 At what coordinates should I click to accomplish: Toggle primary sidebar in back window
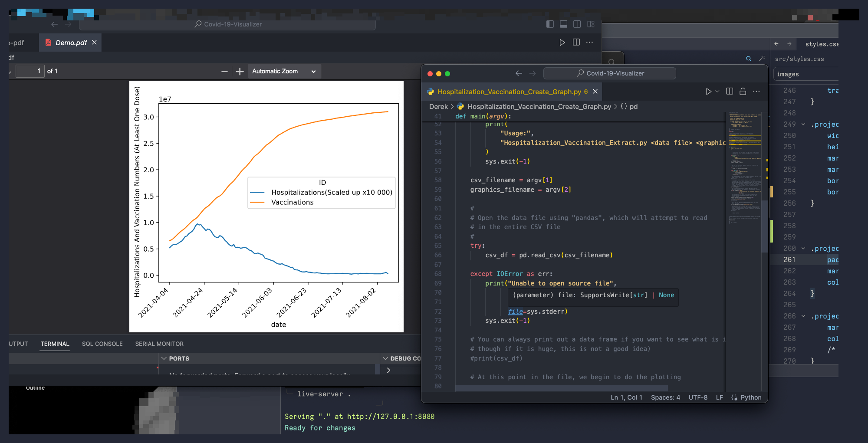pyautogui.click(x=550, y=24)
